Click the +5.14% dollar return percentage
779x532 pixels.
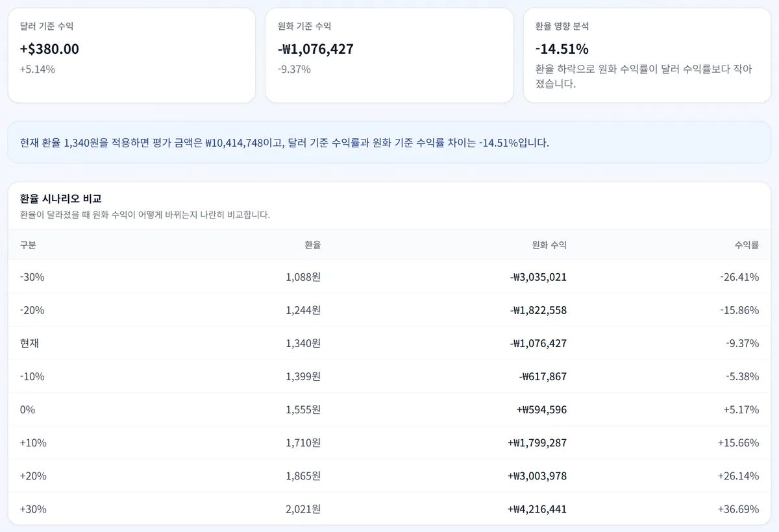(38, 69)
